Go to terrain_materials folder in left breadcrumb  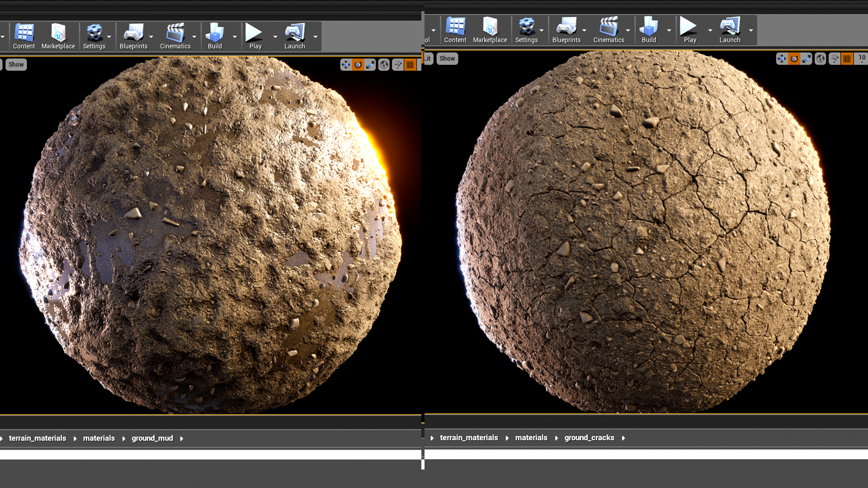[x=38, y=438]
